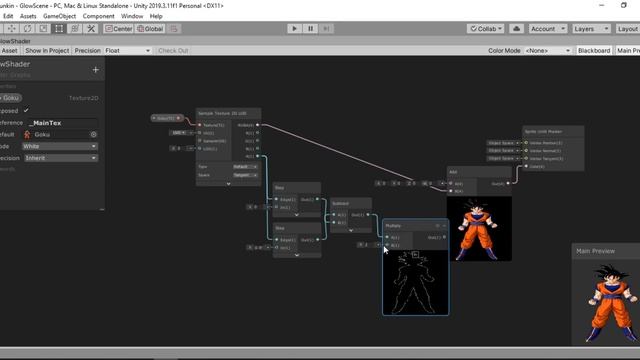Click the Add node Goku preview thumbnail

pyautogui.click(x=479, y=229)
